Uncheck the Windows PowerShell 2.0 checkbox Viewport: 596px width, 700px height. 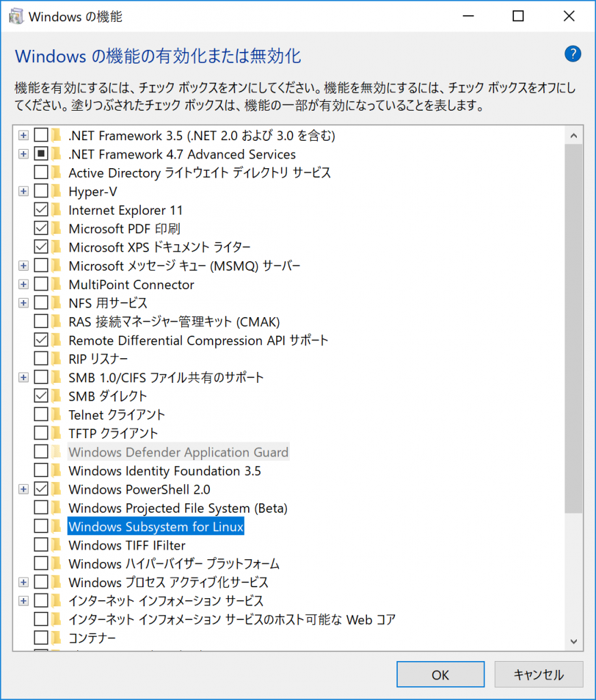tap(41, 489)
